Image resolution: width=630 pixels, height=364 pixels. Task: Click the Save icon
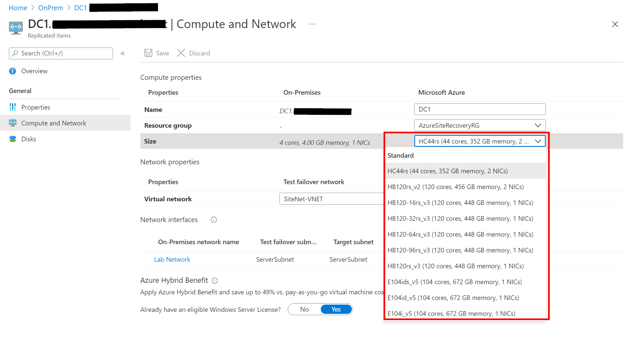pyautogui.click(x=148, y=53)
